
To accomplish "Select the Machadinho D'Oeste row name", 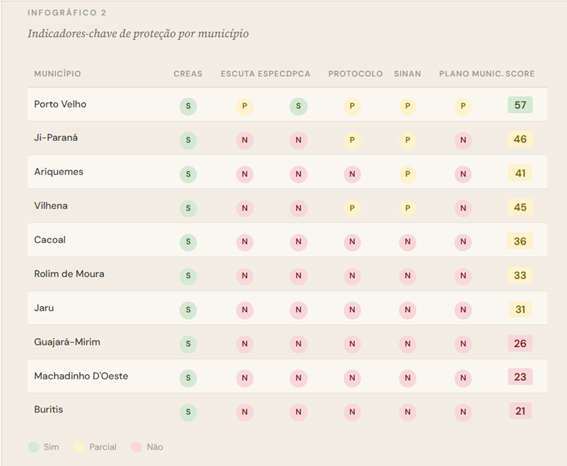I will pos(81,376).
